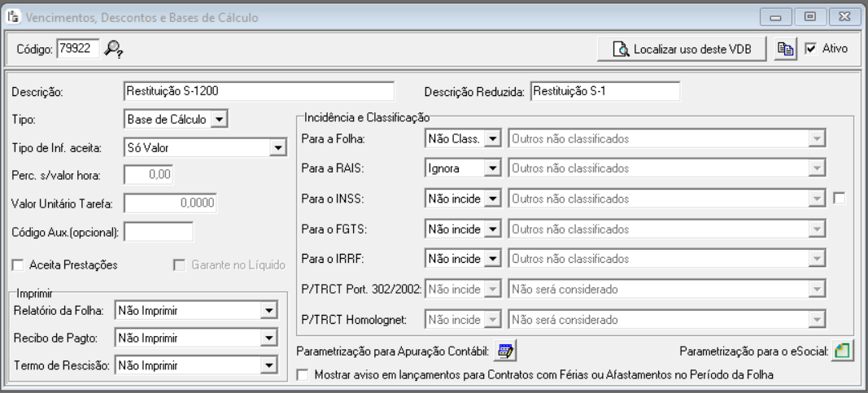The height and width of the screenshot is (393, 868).
Task: Expand Tipo de Inf. aceita dropdown
Action: tap(278, 147)
